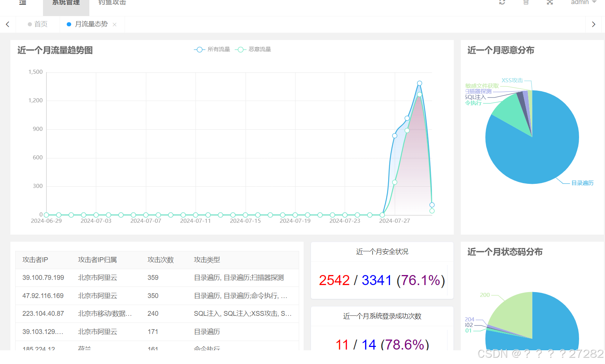Click the 北京市移动/数据... location cell

click(x=105, y=314)
